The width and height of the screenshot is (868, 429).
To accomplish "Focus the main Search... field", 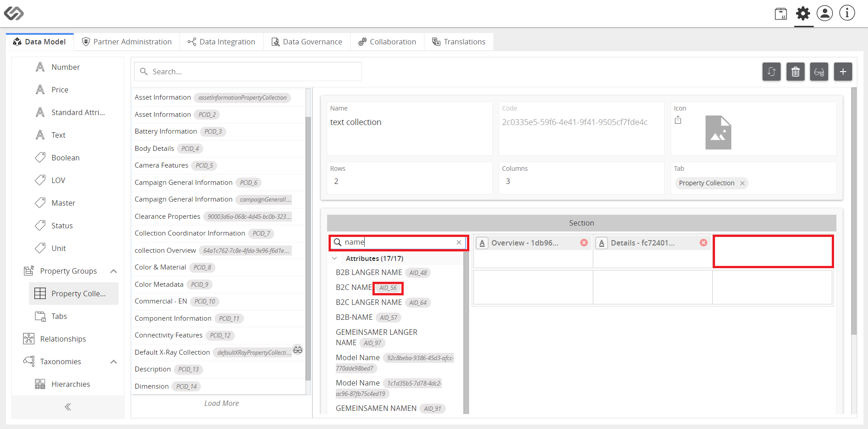I will click(x=248, y=72).
